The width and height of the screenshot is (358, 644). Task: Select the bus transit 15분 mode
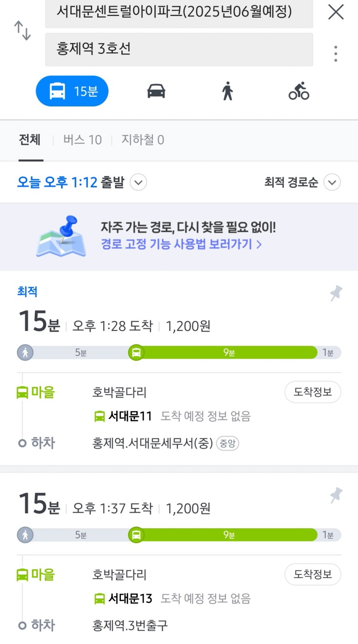pyautogui.click(x=72, y=91)
